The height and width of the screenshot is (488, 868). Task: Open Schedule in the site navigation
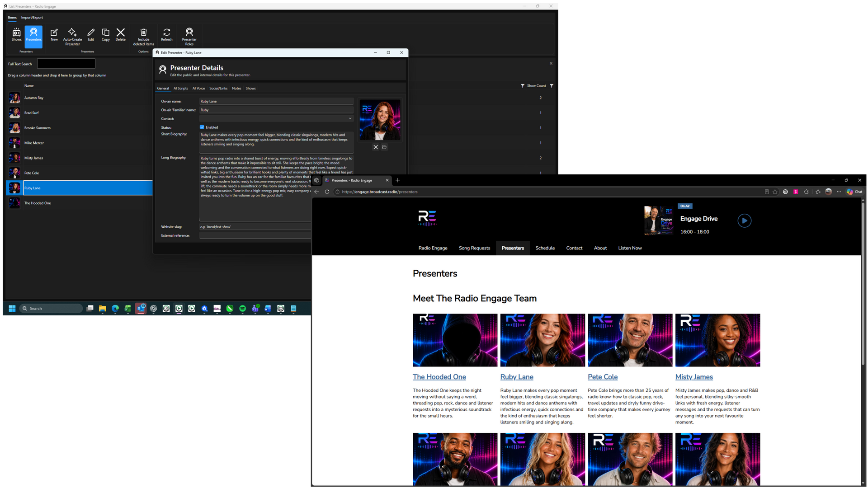point(545,248)
